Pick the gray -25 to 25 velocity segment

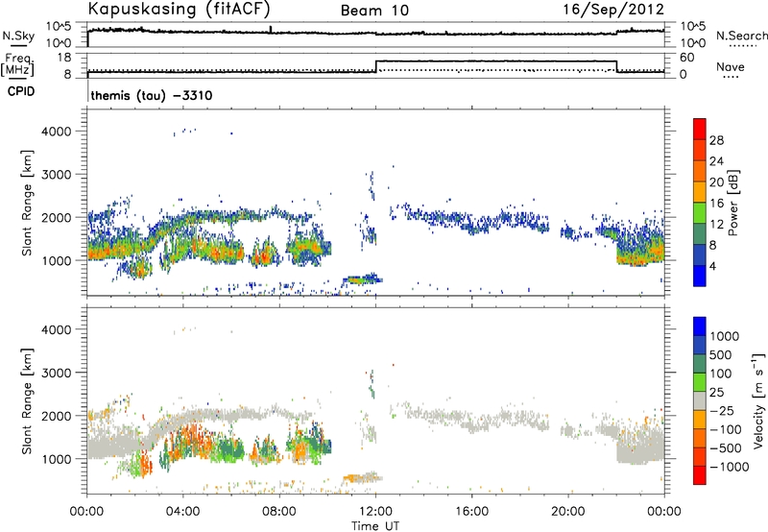coord(700,400)
